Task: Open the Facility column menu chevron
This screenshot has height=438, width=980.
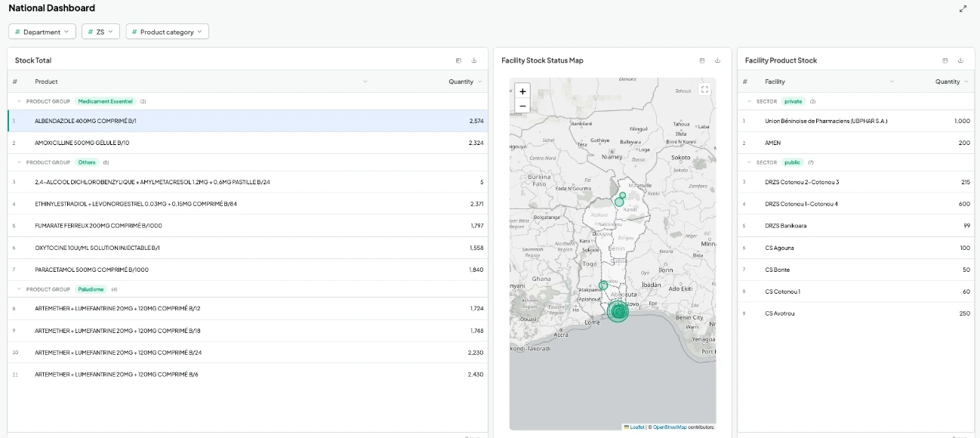Action: 891,82
